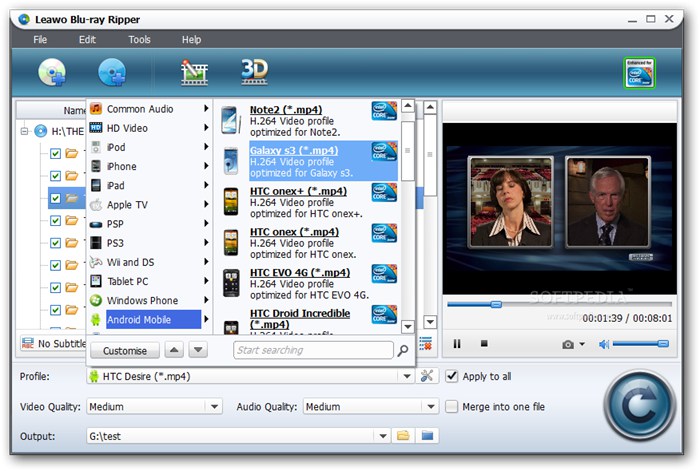Click profile list scrollbar down arrow
Viewport: 700px width, 471px height.
pos(408,326)
